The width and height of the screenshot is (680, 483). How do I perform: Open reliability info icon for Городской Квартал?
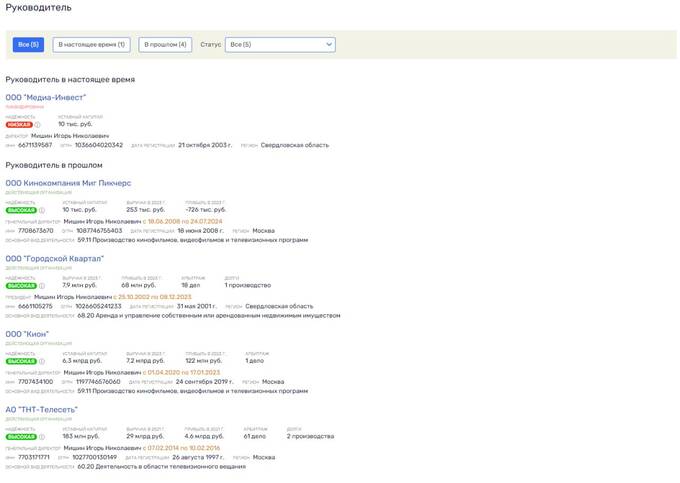[42, 285]
